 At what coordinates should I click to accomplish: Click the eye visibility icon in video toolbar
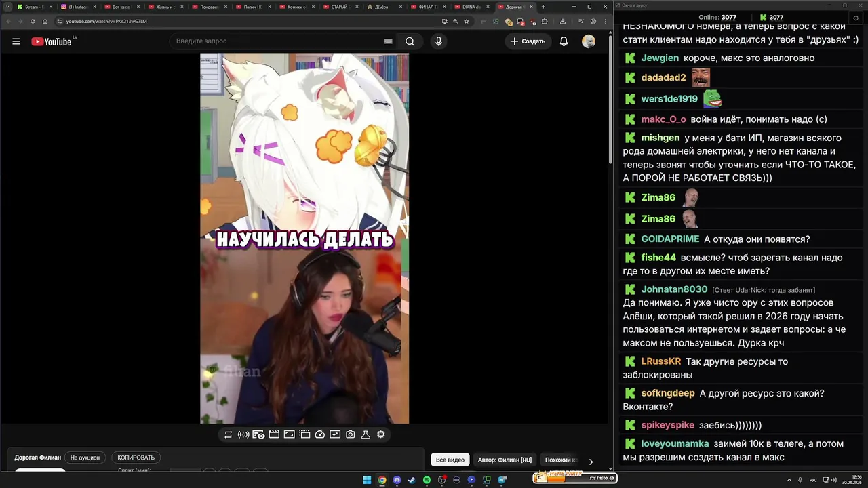pos(258,434)
